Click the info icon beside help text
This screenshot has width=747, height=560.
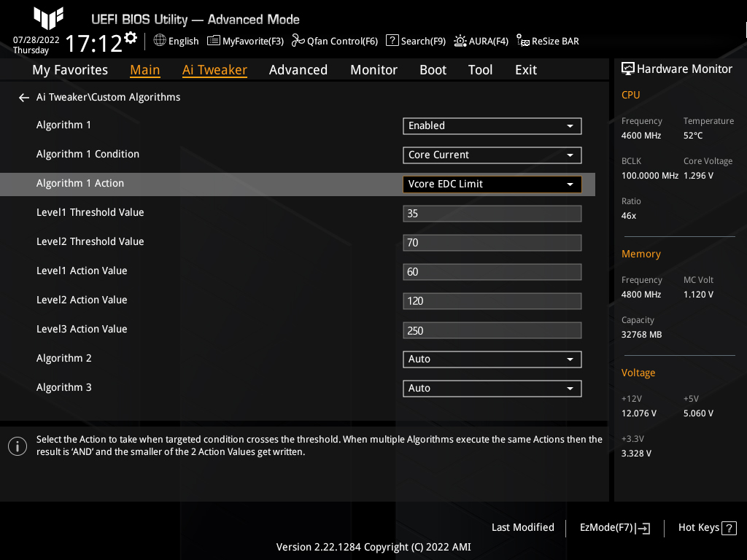pos(18,446)
